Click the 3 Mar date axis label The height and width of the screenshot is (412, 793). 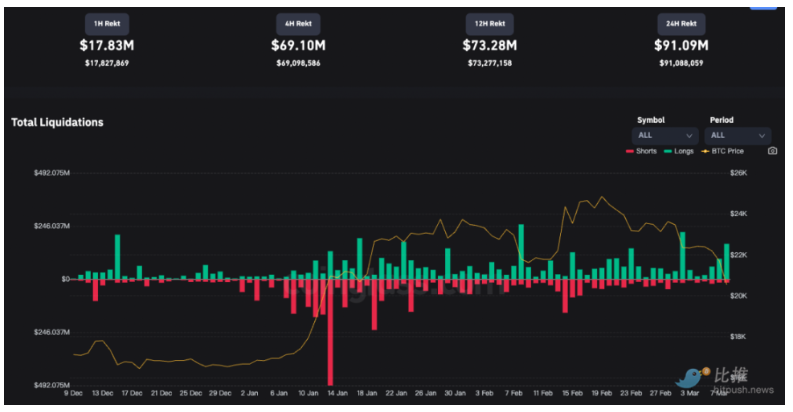(x=689, y=393)
